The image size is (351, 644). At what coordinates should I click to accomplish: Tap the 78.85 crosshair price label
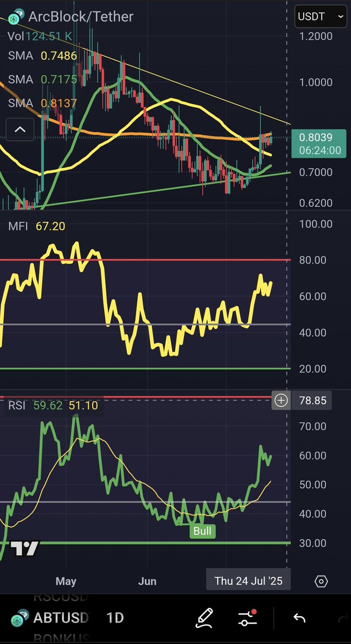click(313, 400)
